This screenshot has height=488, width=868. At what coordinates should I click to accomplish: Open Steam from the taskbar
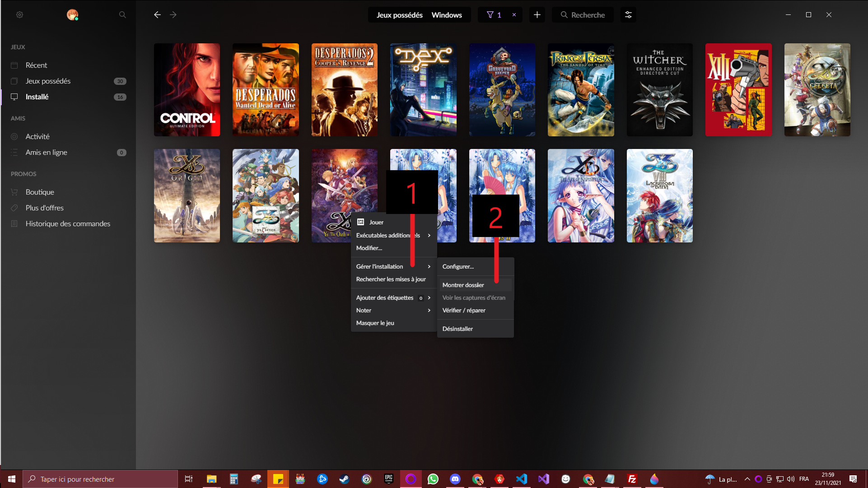pyautogui.click(x=344, y=479)
